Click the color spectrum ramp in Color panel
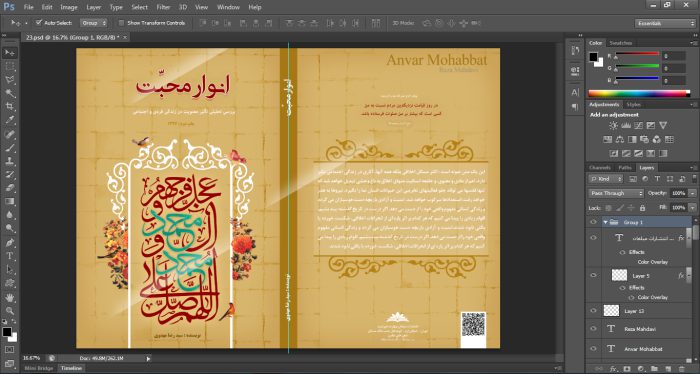The image size is (700, 374). [639, 93]
